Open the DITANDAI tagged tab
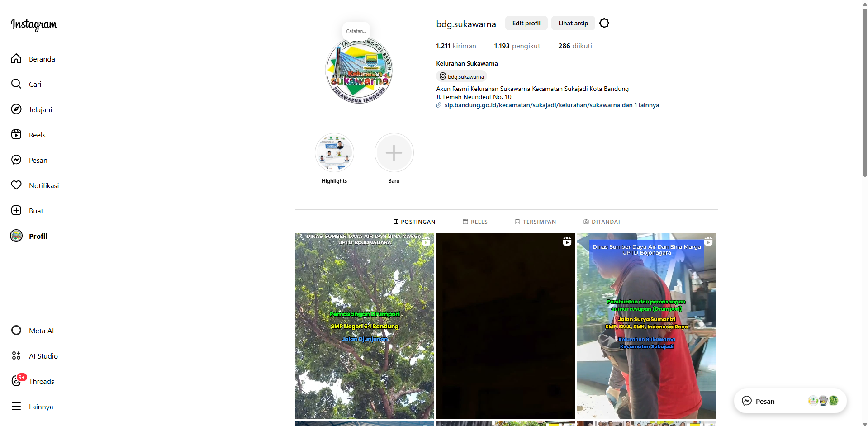Screen dimensions: 868x426 point(602,222)
